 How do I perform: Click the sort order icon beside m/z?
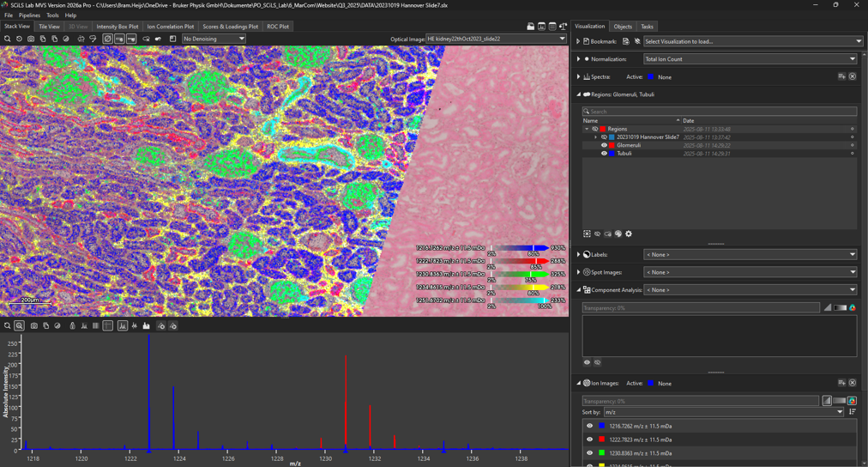click(852, 412)
